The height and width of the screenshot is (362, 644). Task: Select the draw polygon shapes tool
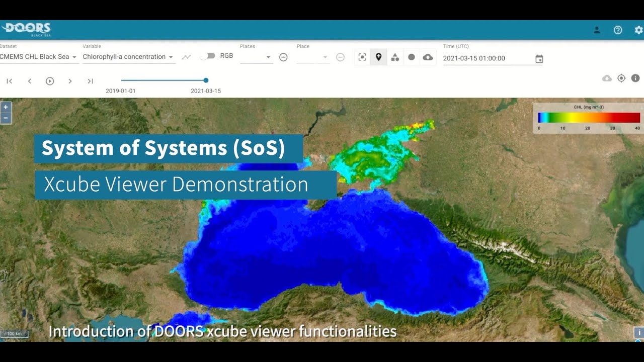click(x=395, y=57)
